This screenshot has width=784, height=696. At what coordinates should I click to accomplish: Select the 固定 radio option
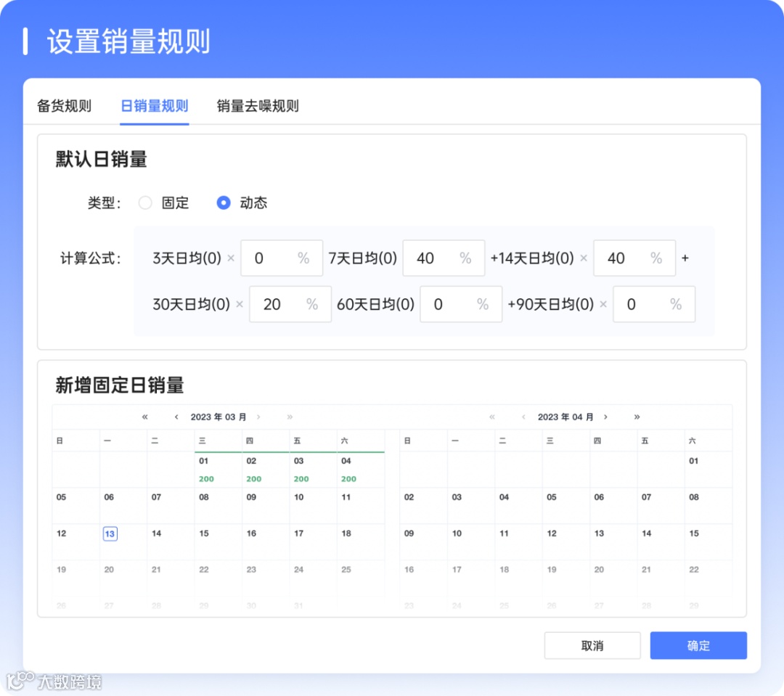(x=145, y=203)
